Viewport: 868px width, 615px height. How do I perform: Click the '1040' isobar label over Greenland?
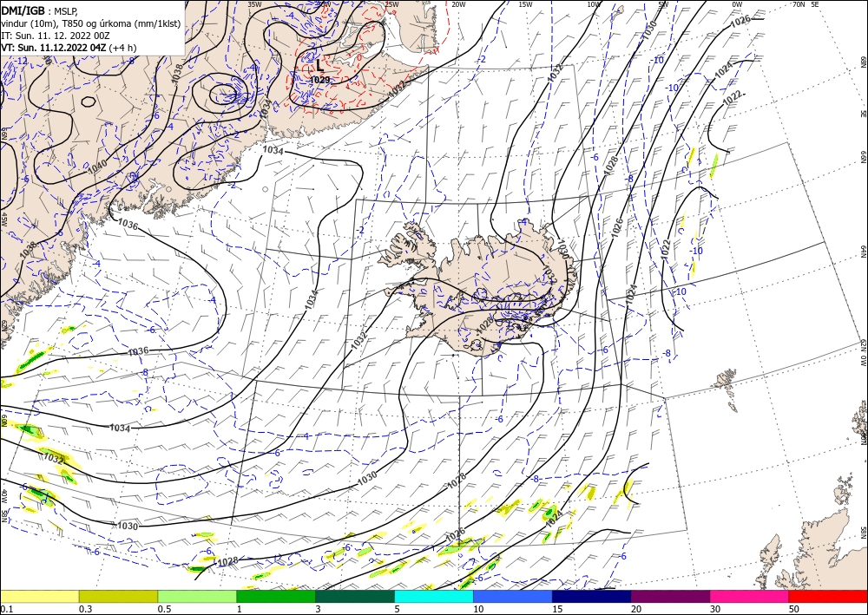(97, 166)
